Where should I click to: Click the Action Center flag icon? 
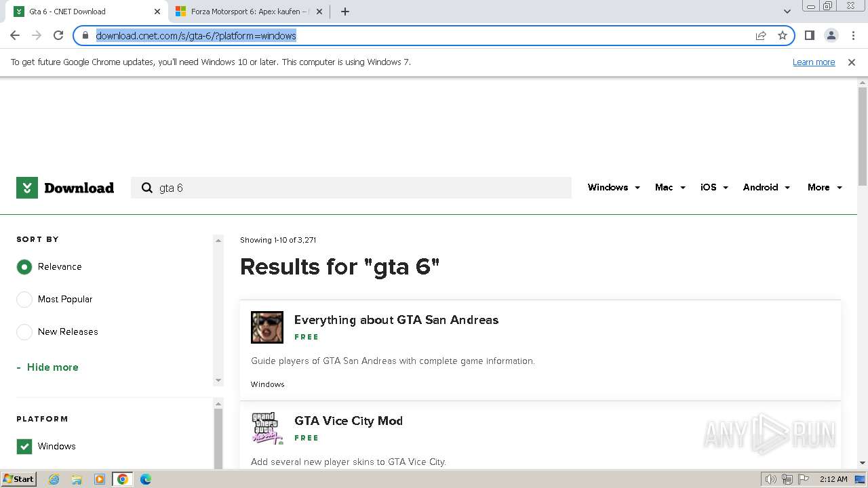[x=804, y=479]
